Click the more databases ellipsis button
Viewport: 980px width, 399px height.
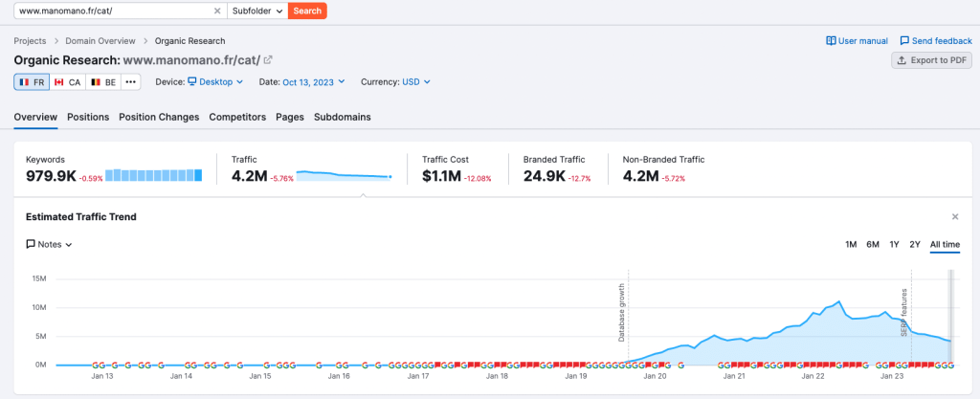tap(131, 82)
